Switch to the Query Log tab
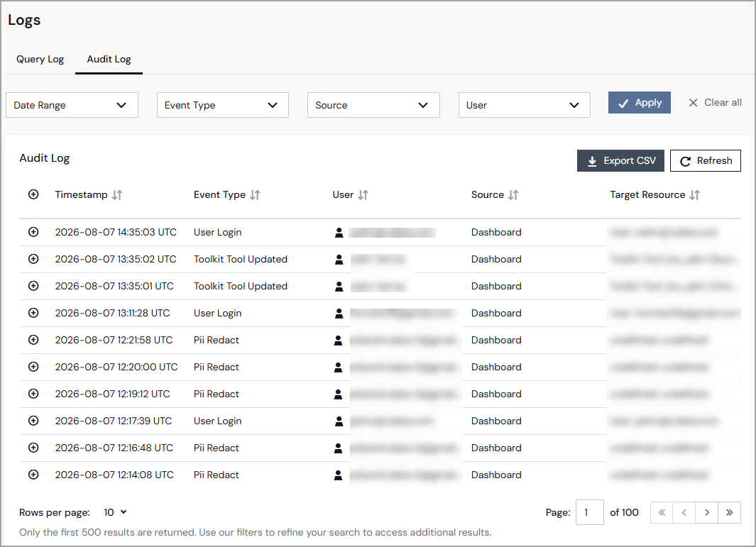Image resolution: width=756 pixels, height=547 pixels. [x=40, y=60]
